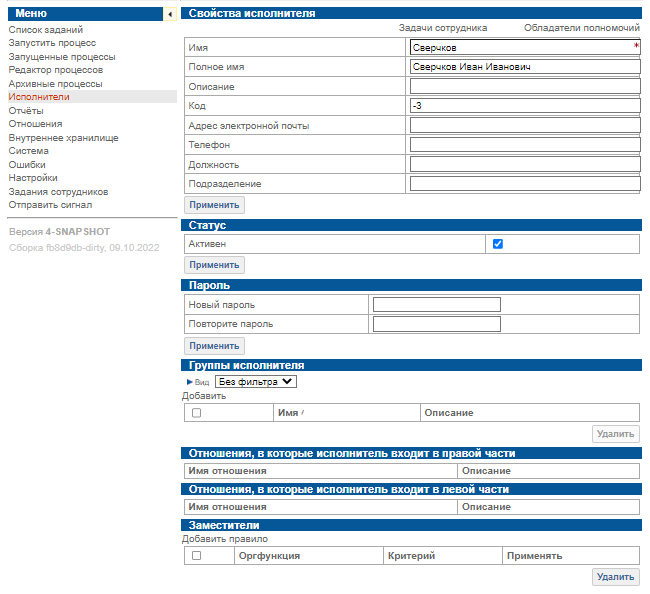Open the Без фильтра dropdown
Image resolution: width=650 pixels, height=594 pixels.
coord(256,381)
